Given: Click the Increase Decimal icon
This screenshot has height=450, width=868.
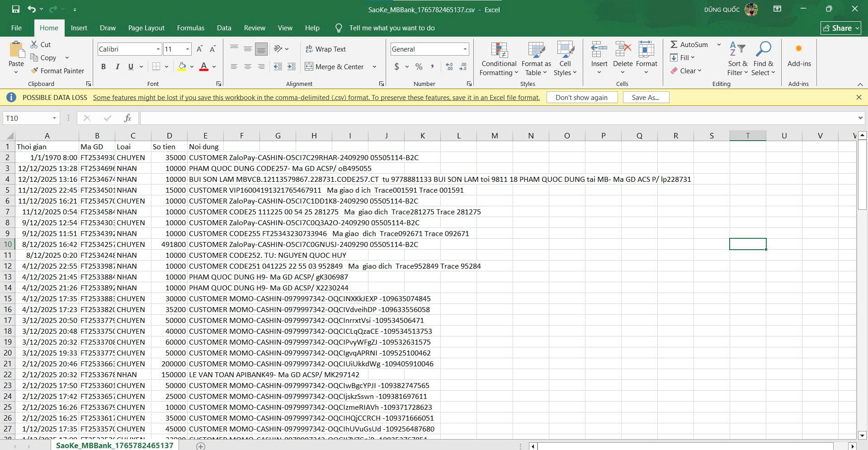Looking at the screenshot, I should tap(449, 66).
